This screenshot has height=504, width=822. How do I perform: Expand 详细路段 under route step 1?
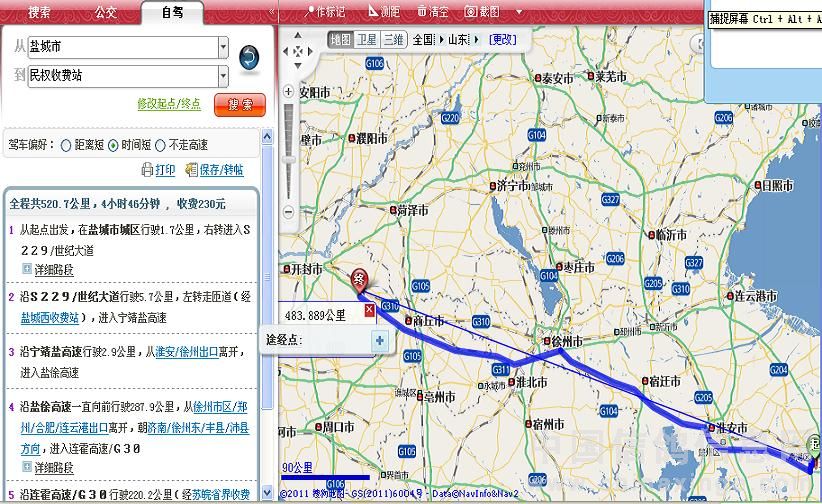(48, 270)
